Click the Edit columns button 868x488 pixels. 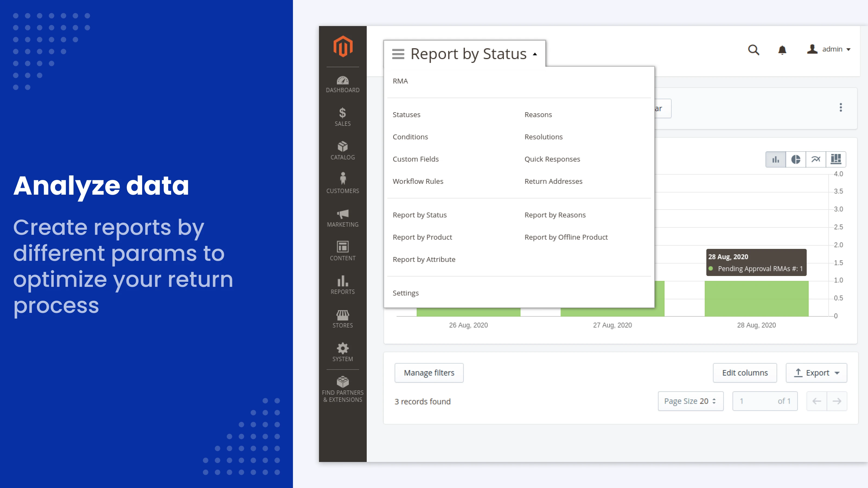pyautogui.click(x=745, y=373)
